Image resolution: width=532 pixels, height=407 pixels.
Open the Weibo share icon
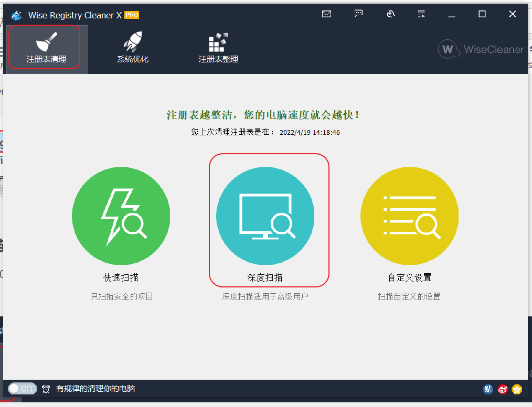(x=502, y=389)
